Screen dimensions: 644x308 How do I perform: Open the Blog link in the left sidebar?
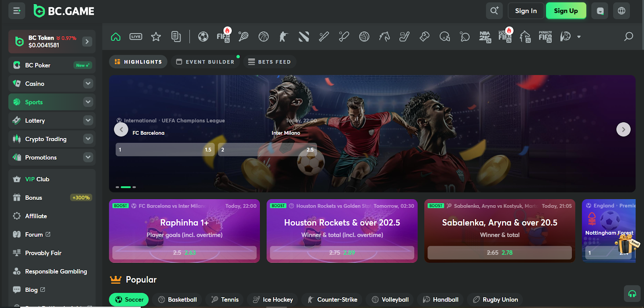click(52, 290)
